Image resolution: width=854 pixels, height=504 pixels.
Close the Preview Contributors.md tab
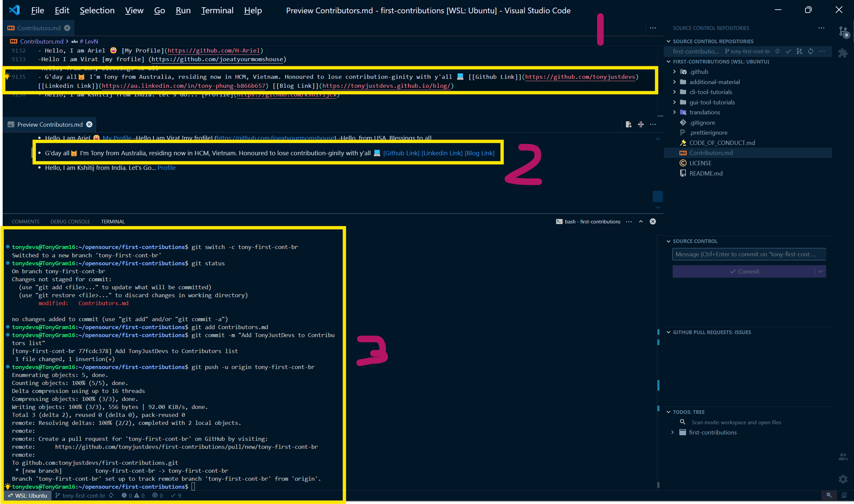(x=89, y=124)
